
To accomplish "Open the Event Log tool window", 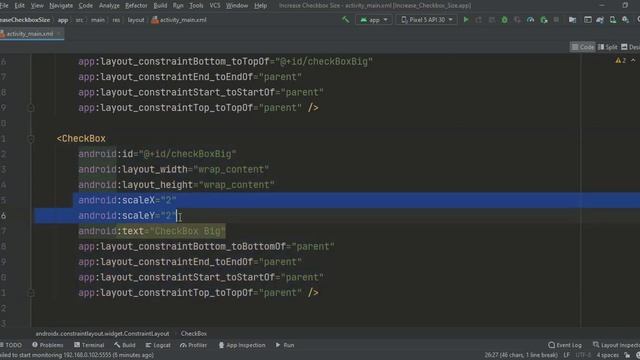I will pyautogui.click(x=565, y=345).
